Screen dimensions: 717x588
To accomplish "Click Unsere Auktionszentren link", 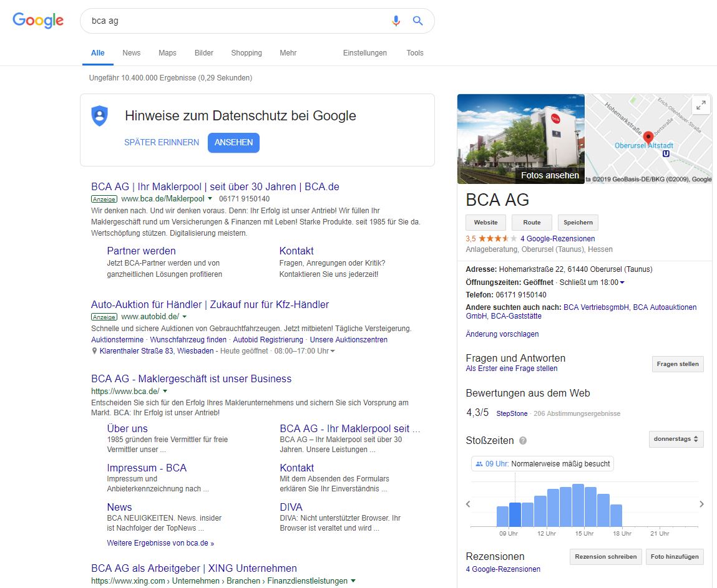I will pyautogui.click(x=348, y=340).
